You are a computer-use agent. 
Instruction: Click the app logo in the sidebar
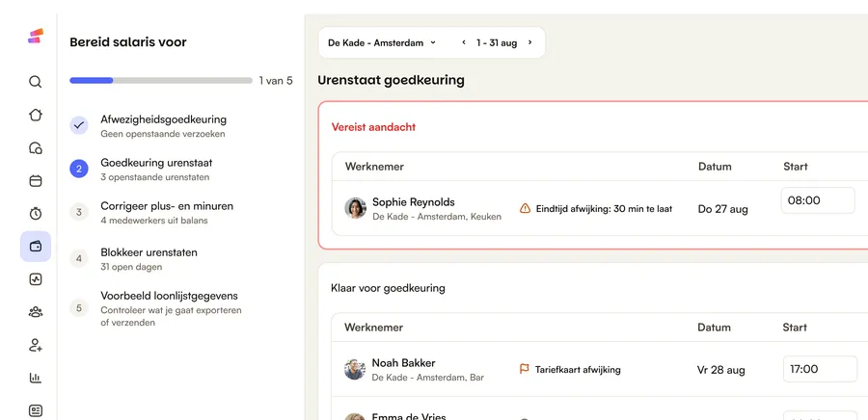pyautogui.click(x=36, y=36)
